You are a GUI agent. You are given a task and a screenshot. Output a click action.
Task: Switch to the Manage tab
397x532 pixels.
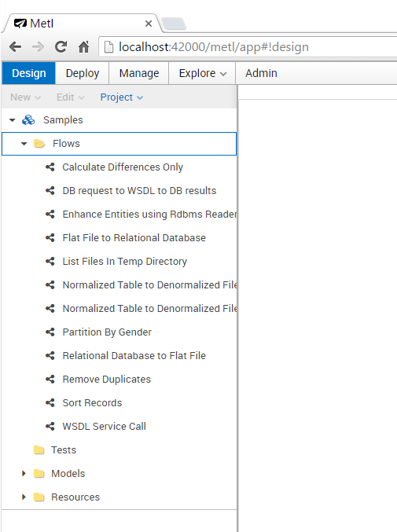tap(139, 73)
